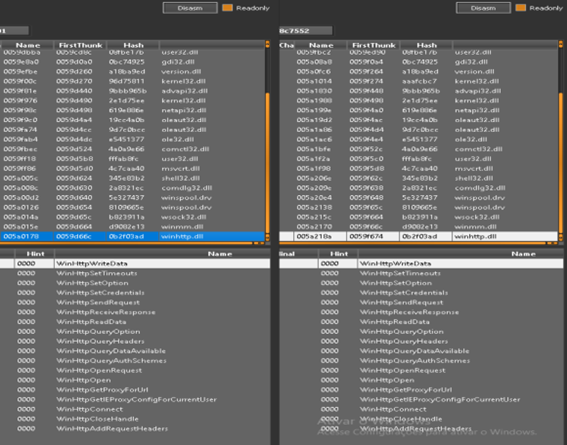Select the comctl32.dll row in the right pane
This screenshot has height=445, width=567.
point(419,149)
